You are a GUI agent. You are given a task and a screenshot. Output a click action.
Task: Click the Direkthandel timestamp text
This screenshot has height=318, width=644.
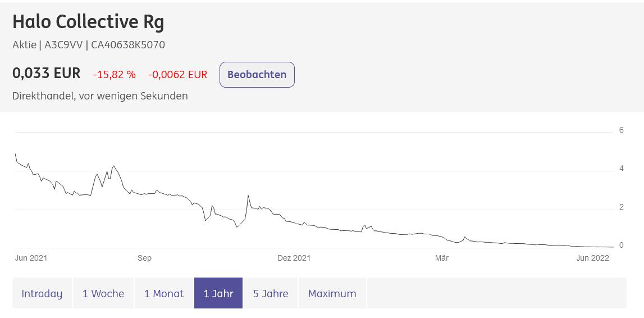coord(100,96)
